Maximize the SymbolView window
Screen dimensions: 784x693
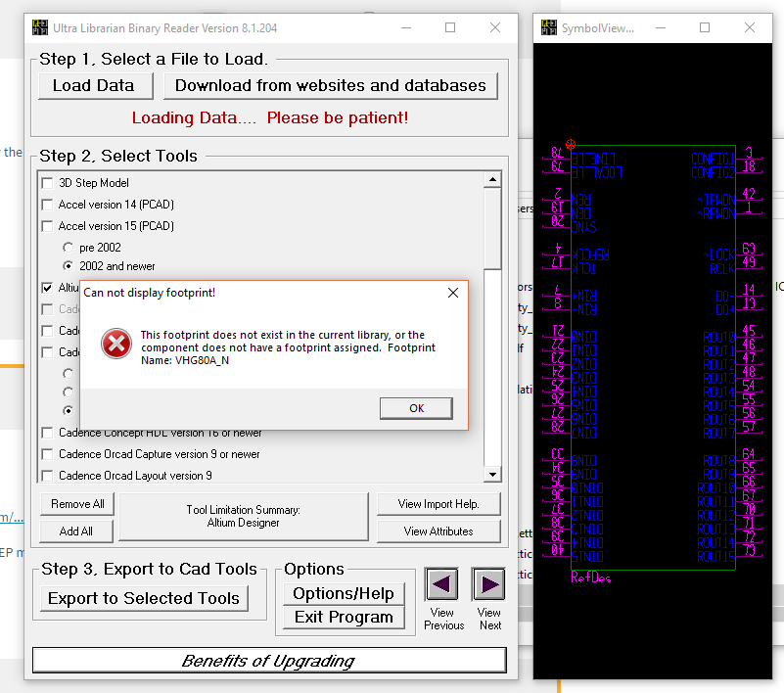[705, 28]
